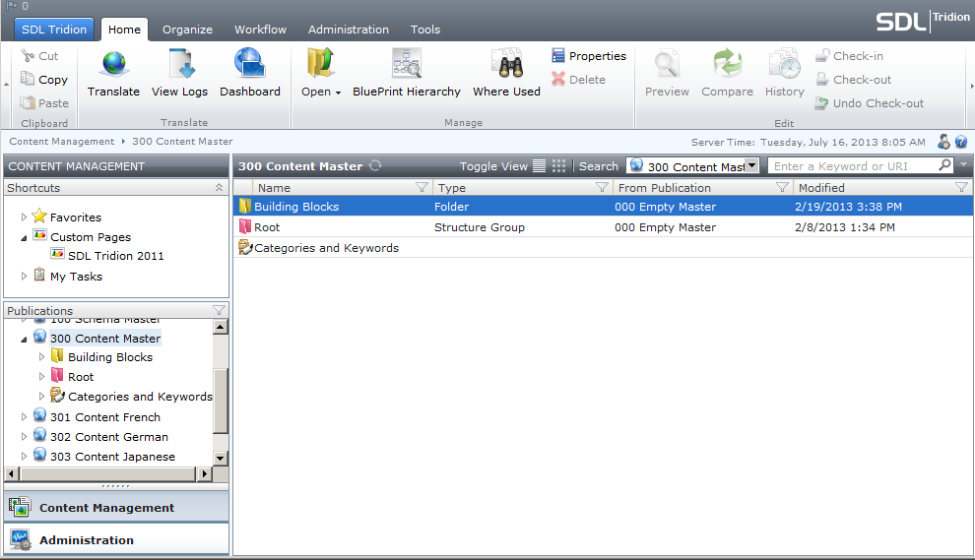Collapse the 300 Content Master node
The height and width of the screenshot is (560, 975).
(24, 339)
